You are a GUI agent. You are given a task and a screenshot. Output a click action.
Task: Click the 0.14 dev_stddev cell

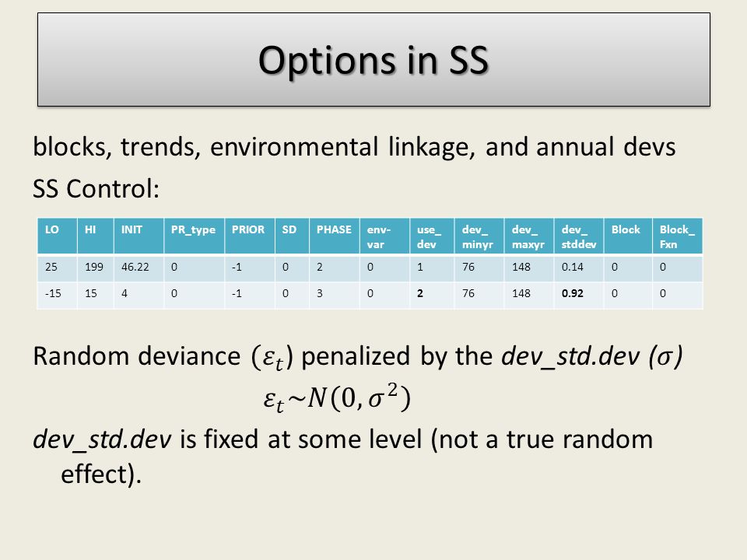(578, 268)
